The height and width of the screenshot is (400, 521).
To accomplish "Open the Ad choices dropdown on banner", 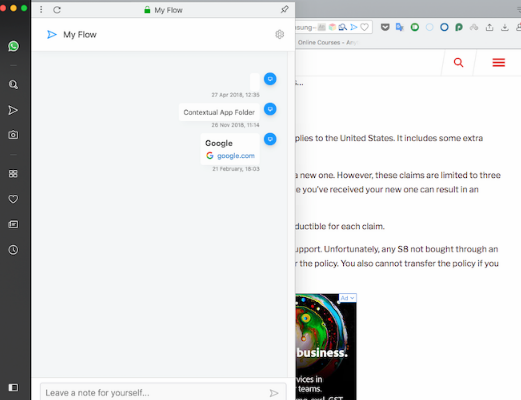I will tap(348, 298).
